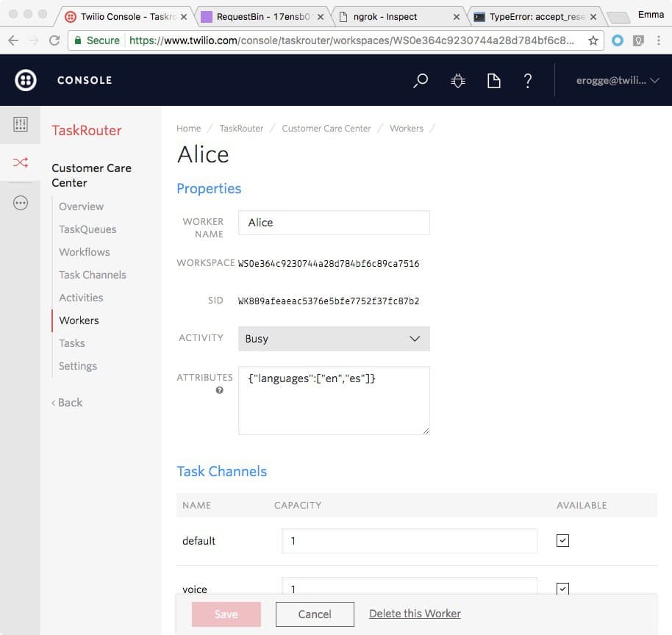This screenshot has height=635, width=672.
Task: Open the Twilio Console search magnifier
Action: coord(420,81)
